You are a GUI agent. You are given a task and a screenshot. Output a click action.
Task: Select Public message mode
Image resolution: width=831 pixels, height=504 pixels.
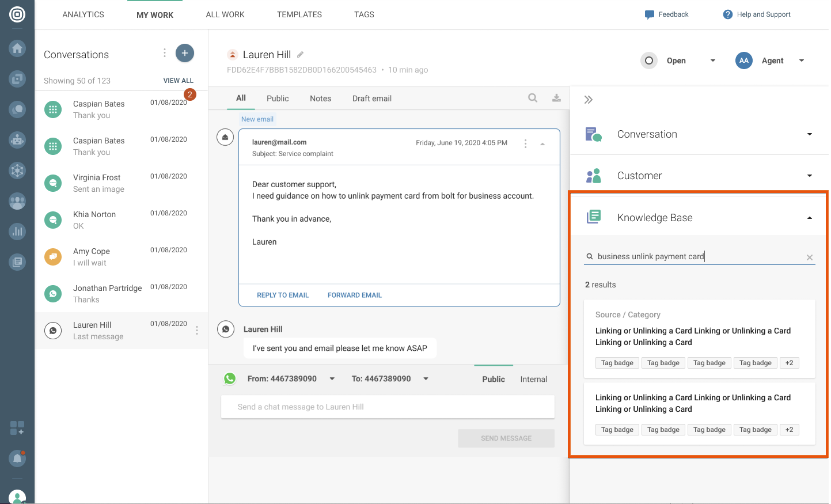pyautogui.click(x=493, y=379)
